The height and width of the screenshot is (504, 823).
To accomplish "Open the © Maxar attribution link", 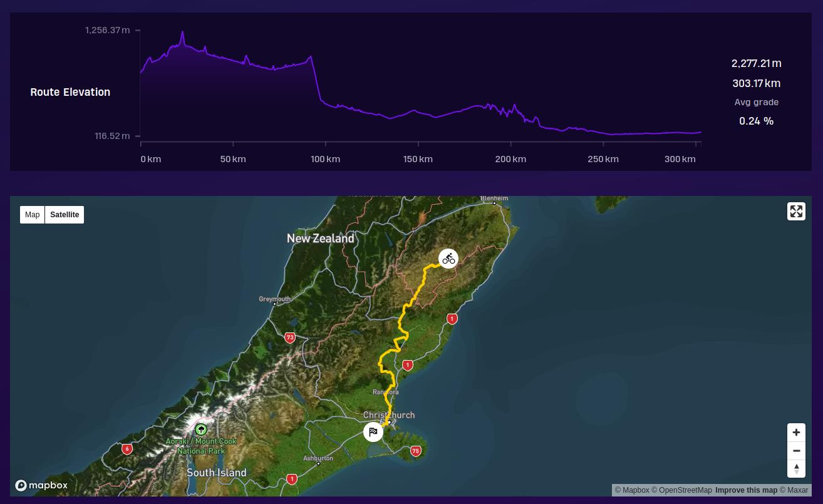I will (794, 490).
